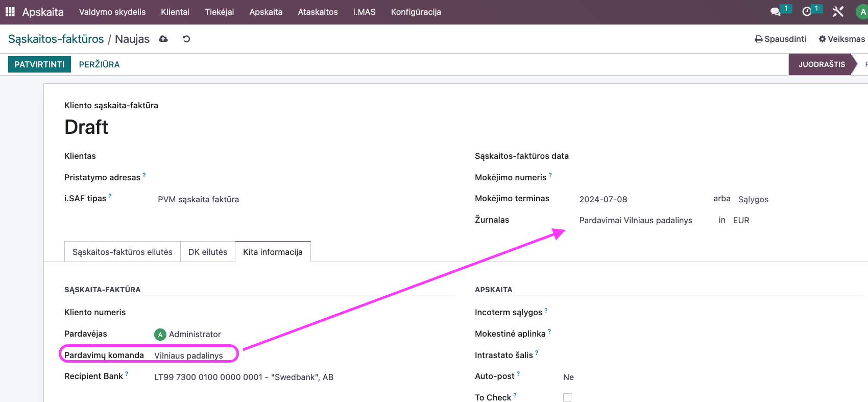Click the Apskaita app title
The width and height of the screenshot is (868, 402).
coord(43,12)
